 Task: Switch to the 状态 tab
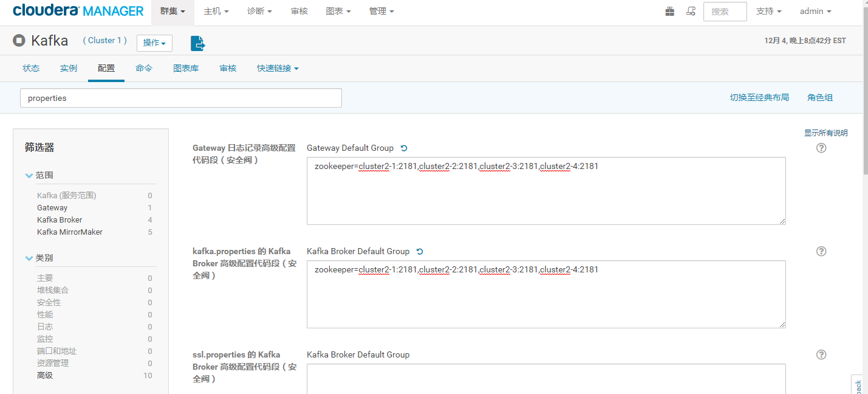click(31, 69)
